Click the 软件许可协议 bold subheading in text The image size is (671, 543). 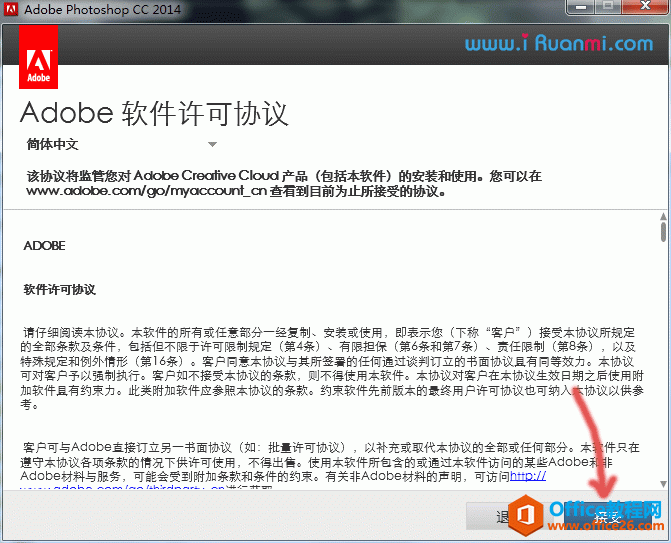click(x=59, y=290)
